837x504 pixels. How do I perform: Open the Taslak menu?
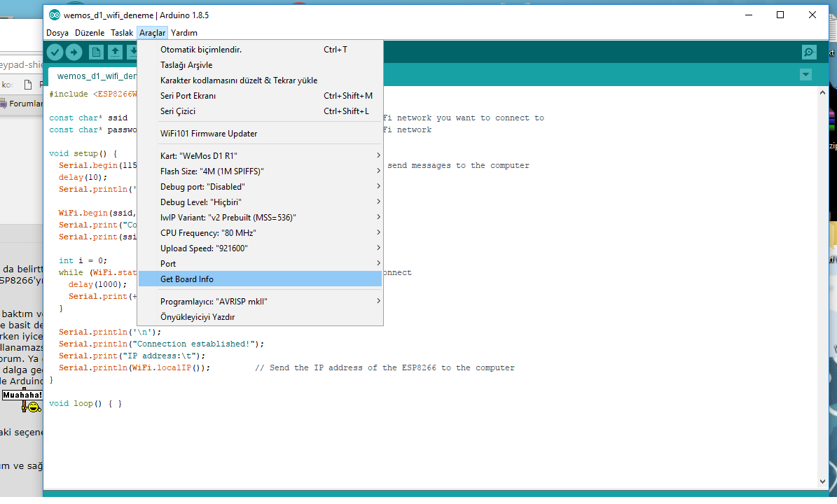pos(122,33)
